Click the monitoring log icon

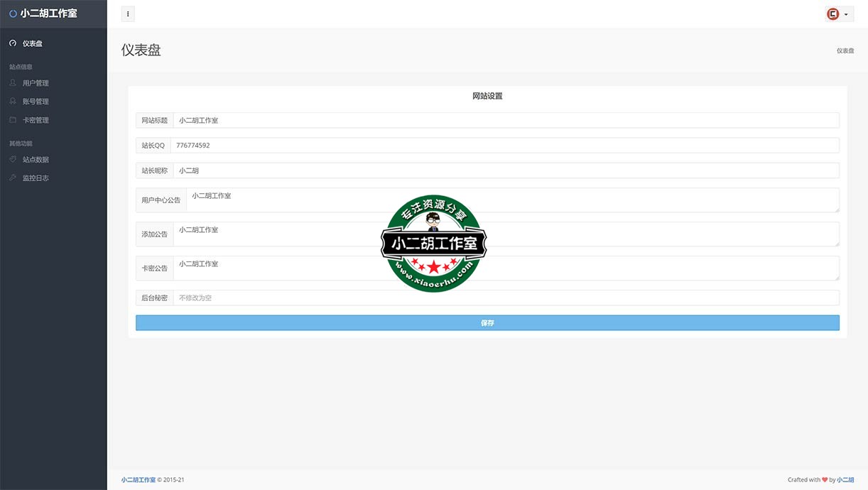(13, 178)
